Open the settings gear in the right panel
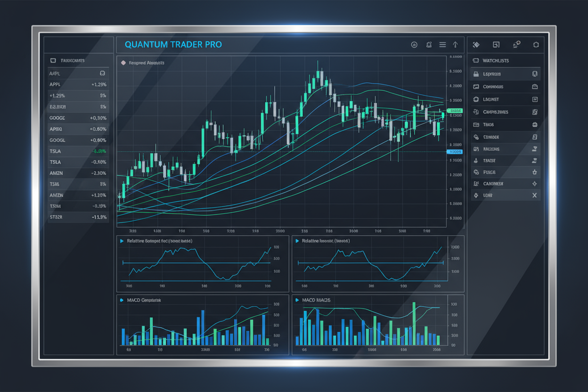 click(536, 45)
